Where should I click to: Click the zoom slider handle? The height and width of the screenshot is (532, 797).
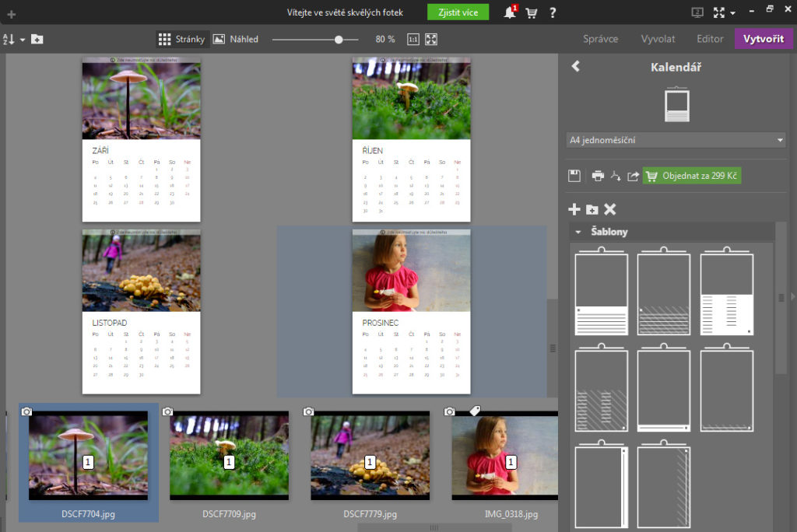(x=339, y=39)
